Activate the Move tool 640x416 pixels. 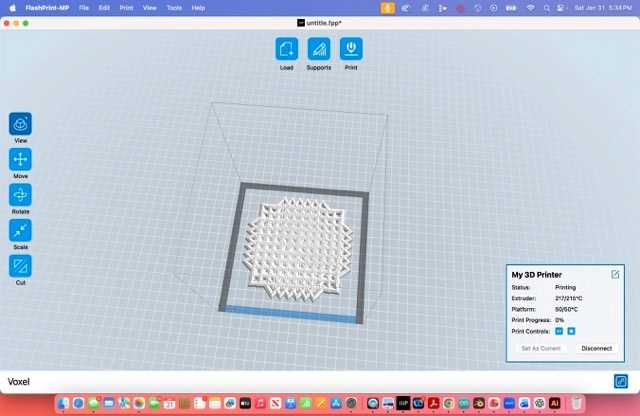click(x=20, y=159)
